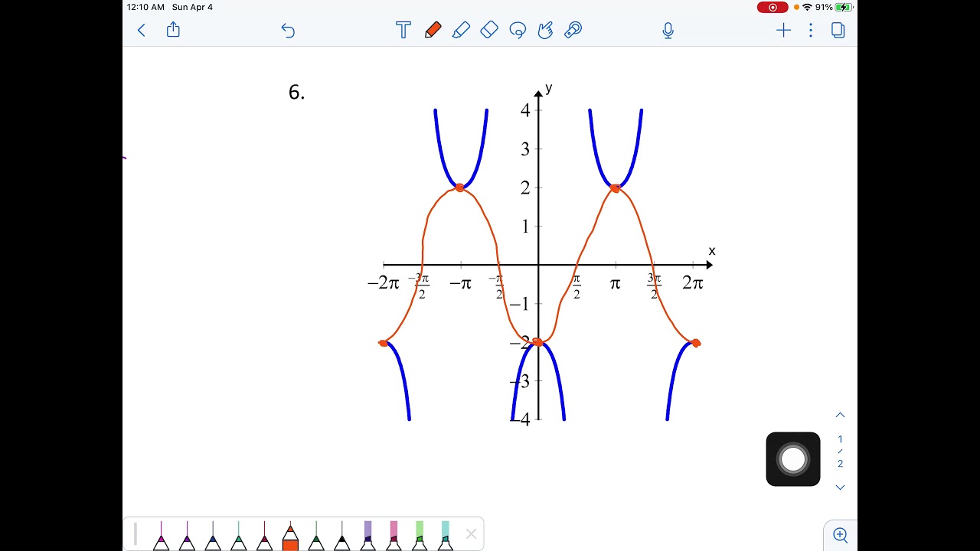Open the pen tool settings wrench icon
The height and width of the screenshot is (551, 980).
(573, 30)
